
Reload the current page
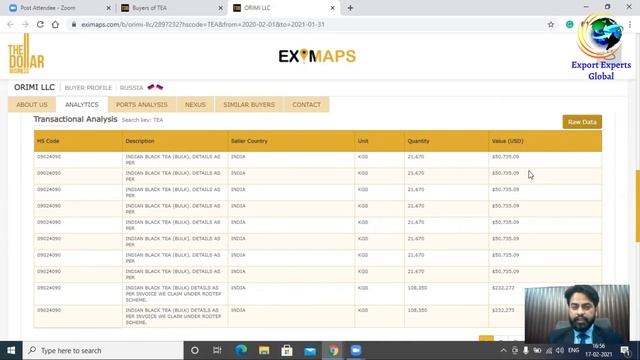pyautogui.click(x=40, y=24)
